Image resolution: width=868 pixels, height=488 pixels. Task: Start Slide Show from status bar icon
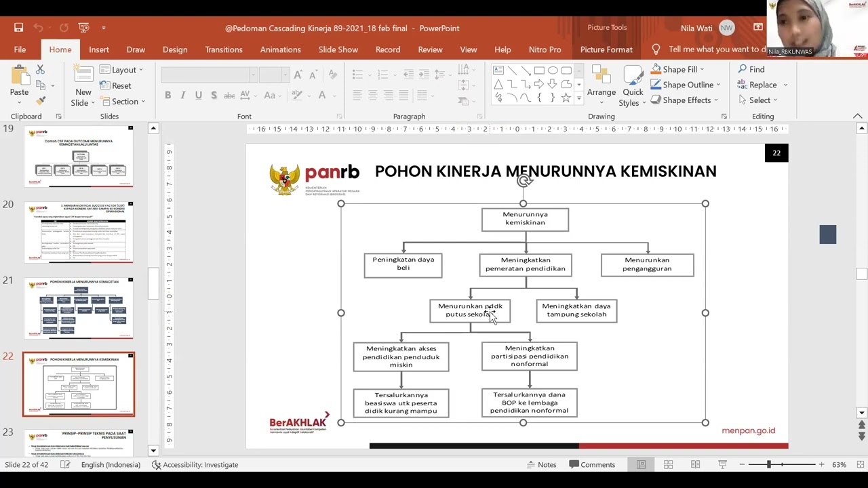722,464
